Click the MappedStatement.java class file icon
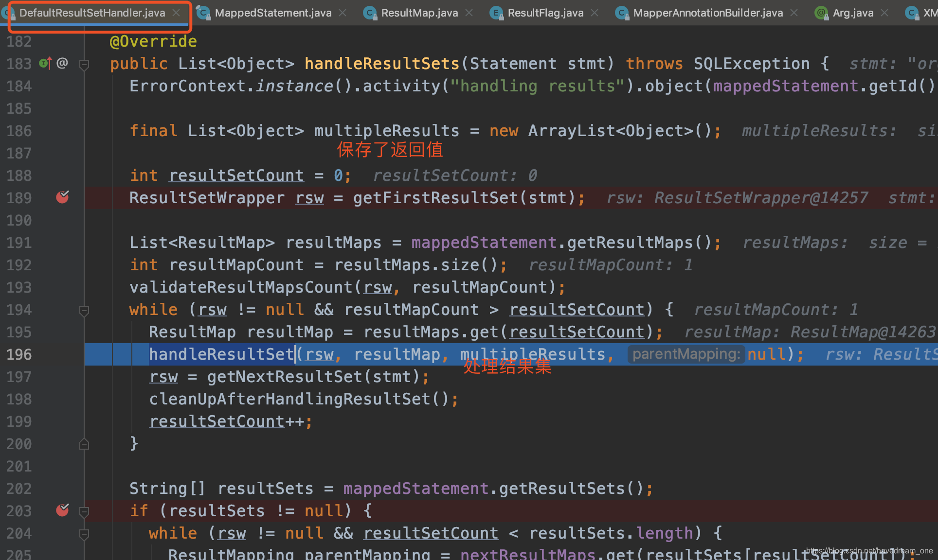 pyautogui.click(x=203, y=13)
